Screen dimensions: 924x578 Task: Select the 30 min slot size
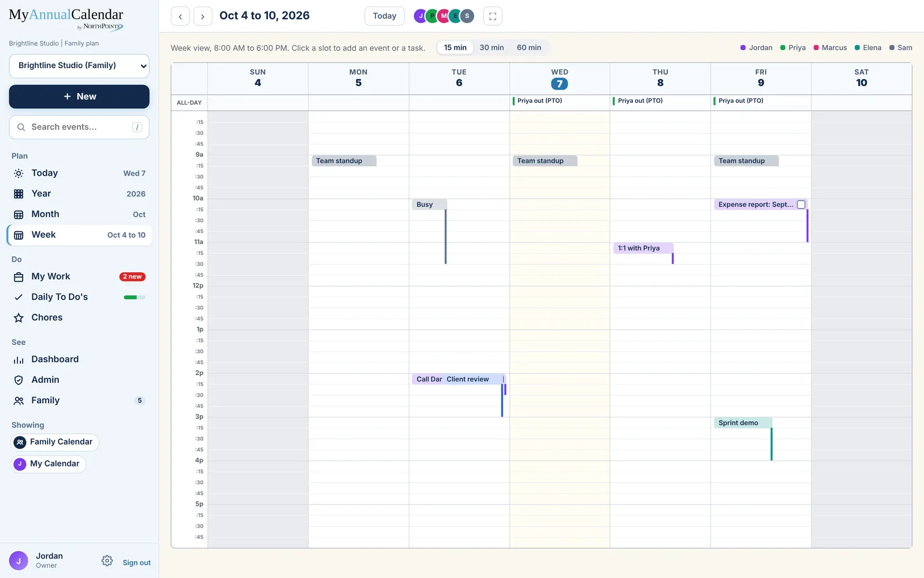coord(491,48)
